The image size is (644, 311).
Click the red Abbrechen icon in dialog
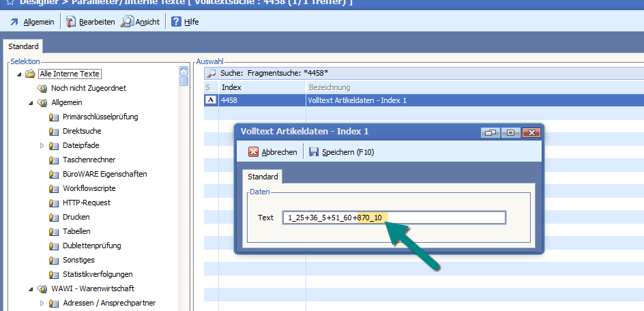pos(253,152)
